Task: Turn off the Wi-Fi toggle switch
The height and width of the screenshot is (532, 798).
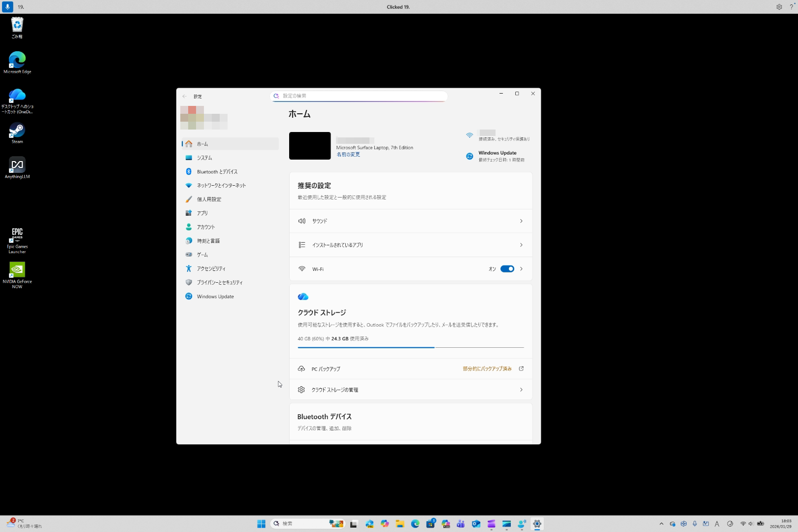Action: 507,269
